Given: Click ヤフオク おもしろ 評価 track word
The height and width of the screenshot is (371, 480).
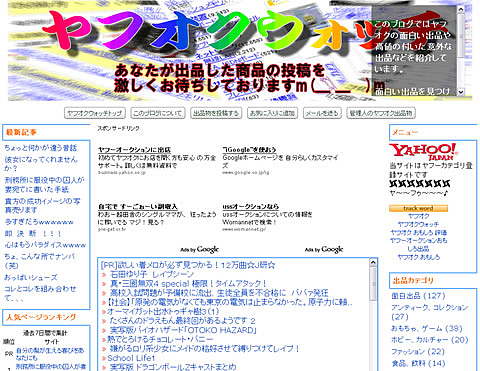Looking at the screenshot, I should (418, 233).
